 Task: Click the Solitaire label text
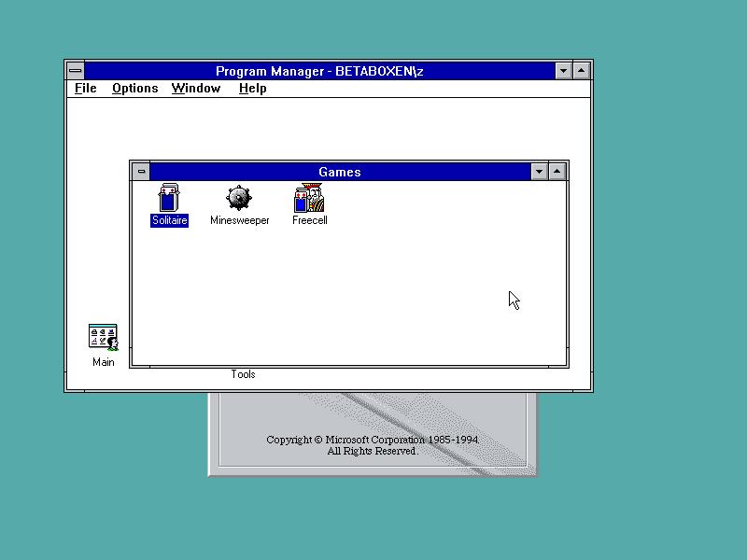coord(169,220)
